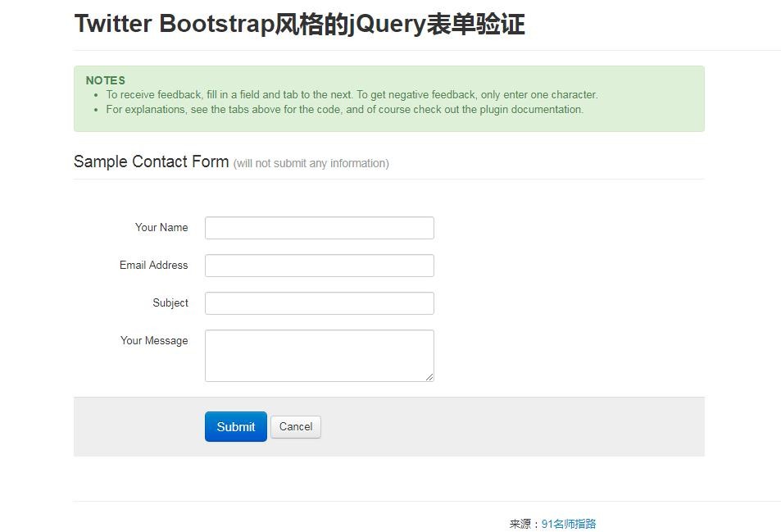
Task: Click the Cancel button
Action: (296, 426)
